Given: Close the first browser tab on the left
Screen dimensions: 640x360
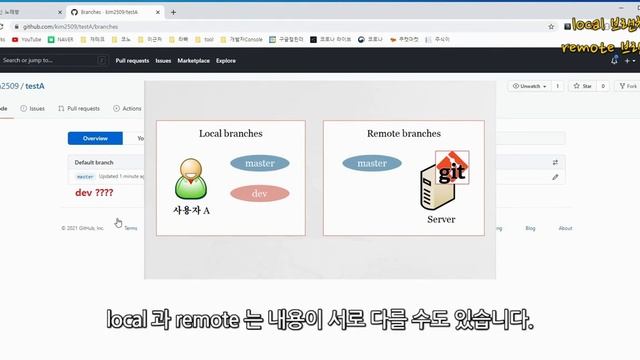Looking at the screenshot, I should tap(60, 12).
